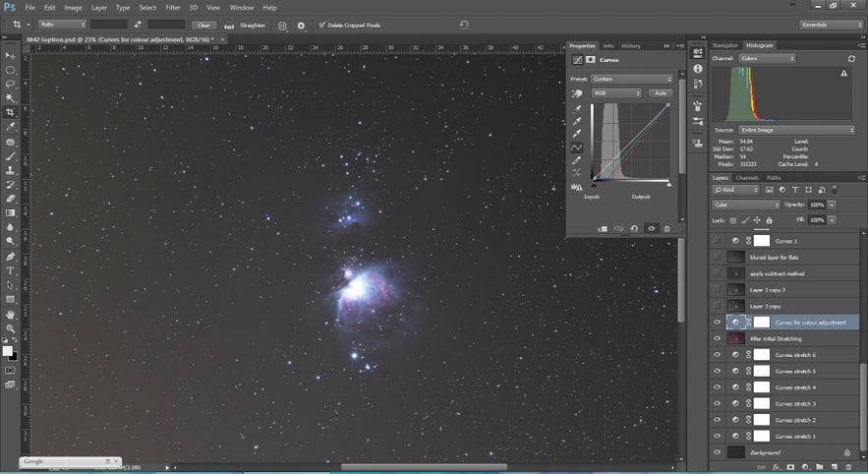Image resolution: width=868 pixels, height=474 pixels.
Task: Swap crop width and height values
Action: coord(138,25)
